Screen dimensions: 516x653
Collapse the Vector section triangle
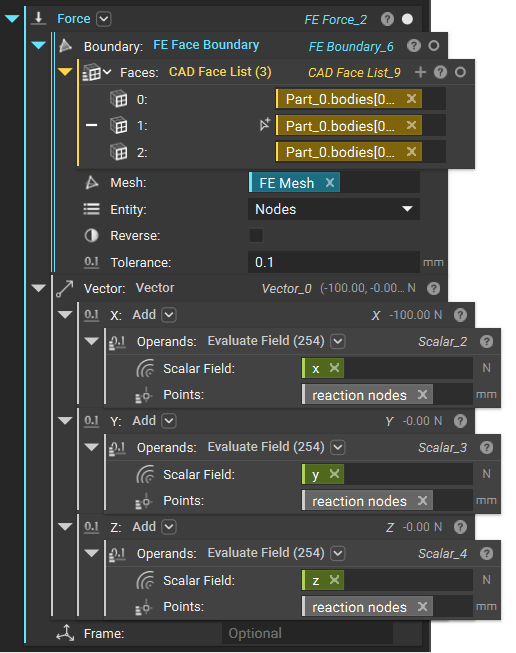click(39, 288)
